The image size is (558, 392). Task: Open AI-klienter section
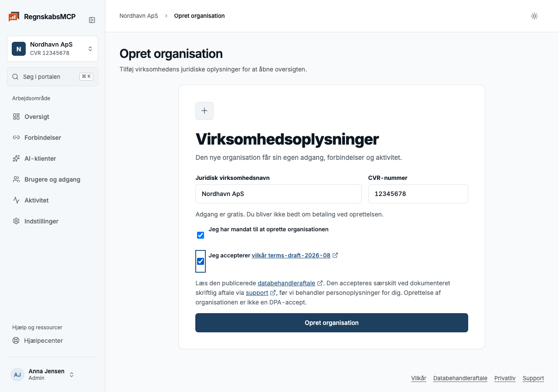pos(52,159)
